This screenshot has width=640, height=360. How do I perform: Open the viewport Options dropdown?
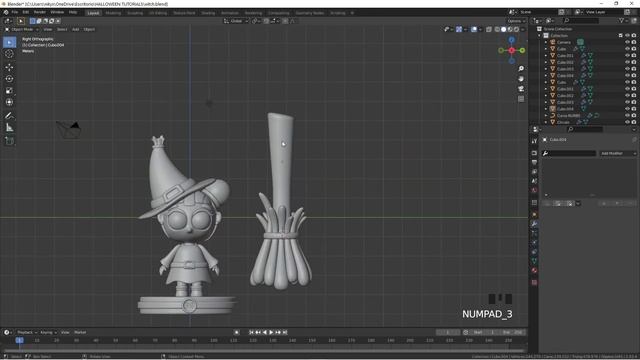516,21
